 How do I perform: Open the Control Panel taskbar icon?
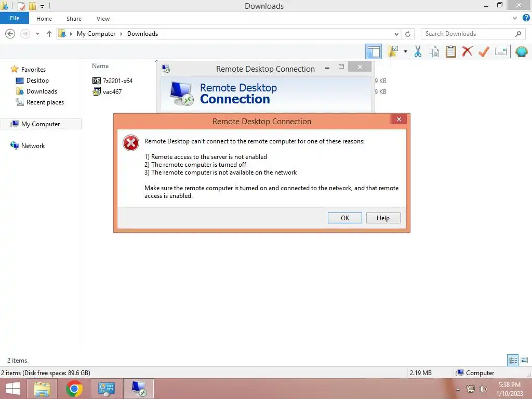(x=106, y=389)
